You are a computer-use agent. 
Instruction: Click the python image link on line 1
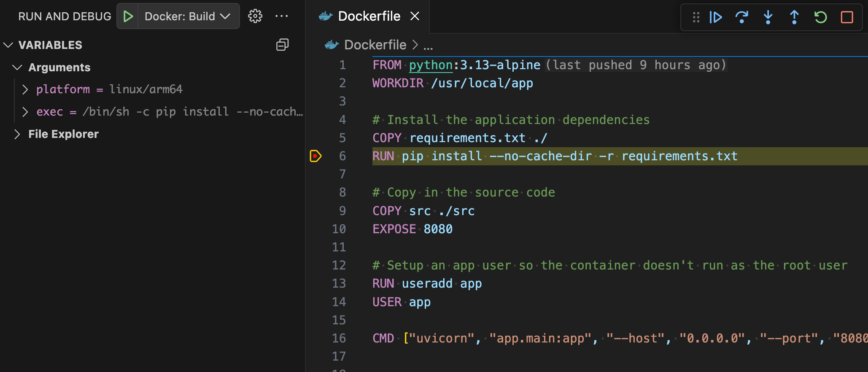(431, 65)
